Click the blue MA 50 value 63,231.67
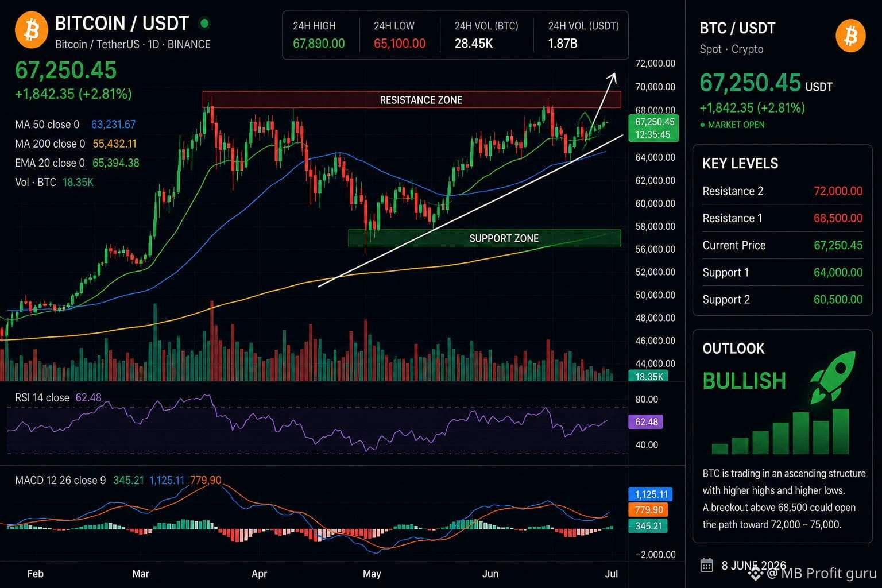The height and width of the screenshot is (588, 882). (114, 125)
